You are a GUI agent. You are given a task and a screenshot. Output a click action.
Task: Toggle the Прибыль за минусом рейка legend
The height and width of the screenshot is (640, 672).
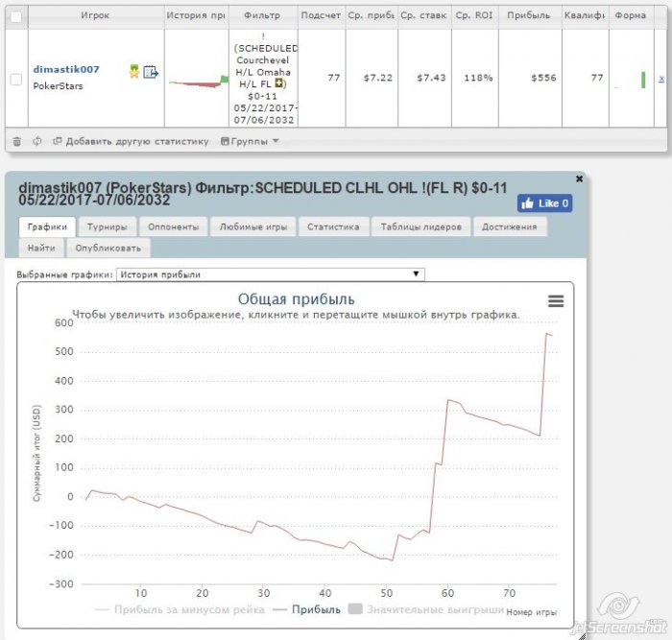tap(180, 609)
